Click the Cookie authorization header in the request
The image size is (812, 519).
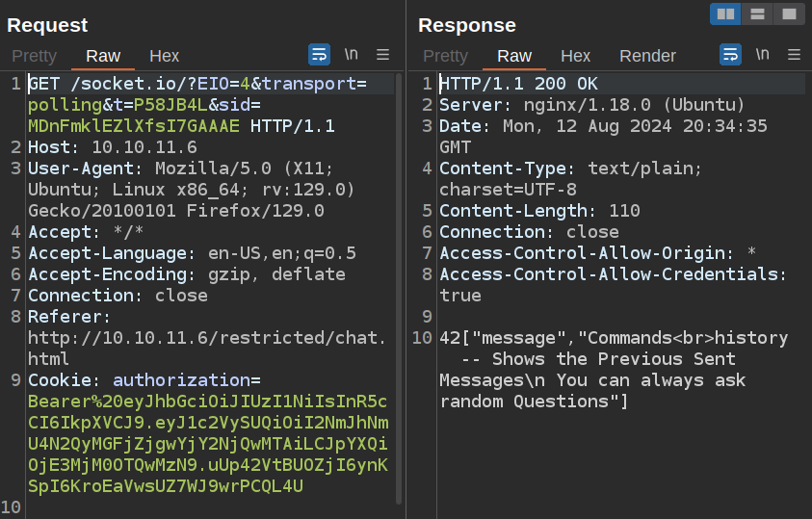pos(144,380)
